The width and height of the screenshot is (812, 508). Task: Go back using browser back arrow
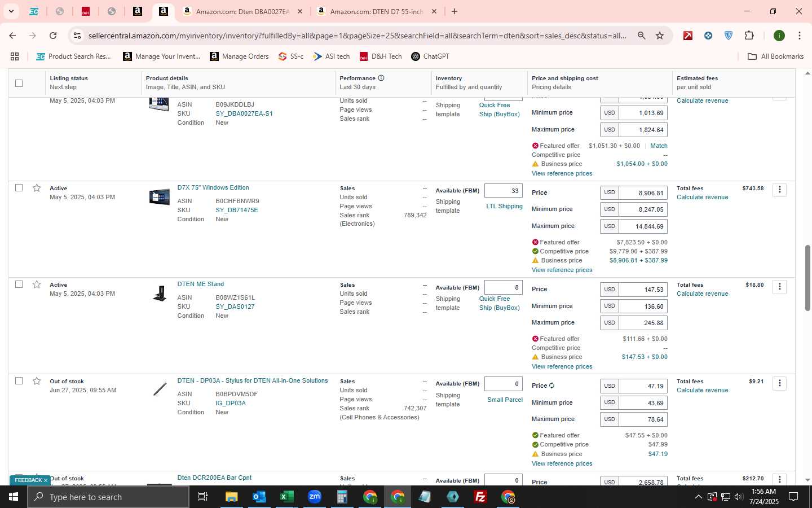coord(12,36)
